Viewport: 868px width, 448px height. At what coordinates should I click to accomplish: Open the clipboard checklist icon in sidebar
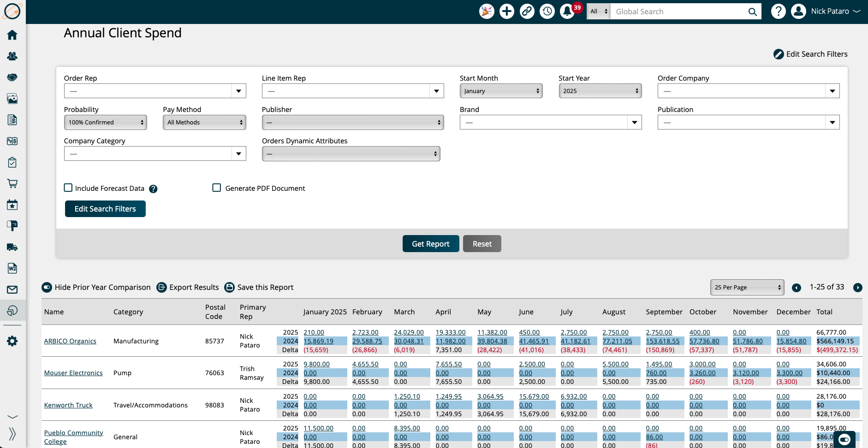pyautogui.click(x=12, y=162)
